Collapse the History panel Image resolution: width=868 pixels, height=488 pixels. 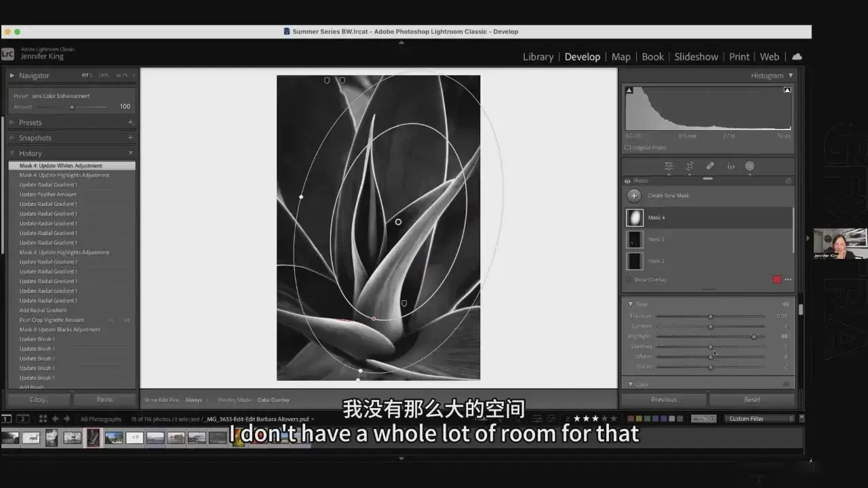click(12, 153)
